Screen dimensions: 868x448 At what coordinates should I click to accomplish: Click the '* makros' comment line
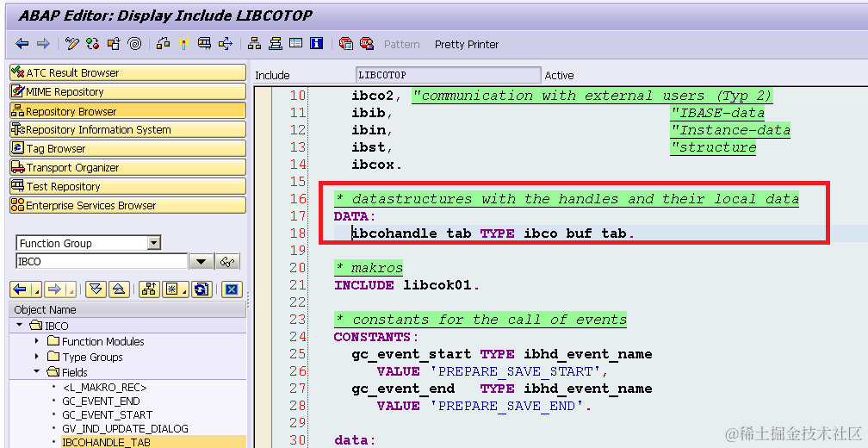pyautogui.click(x=369, y=268)
